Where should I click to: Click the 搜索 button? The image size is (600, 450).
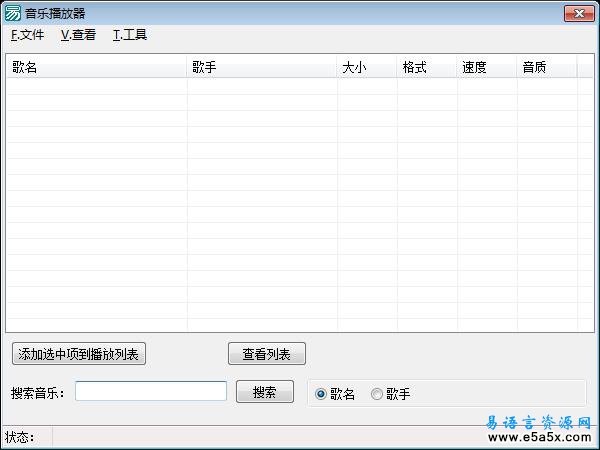(265, 391)
